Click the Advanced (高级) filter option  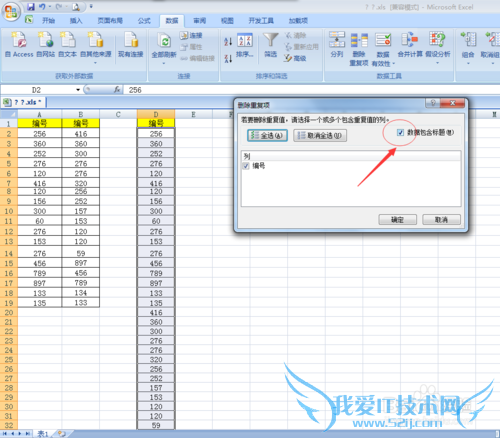pos(295,58)
